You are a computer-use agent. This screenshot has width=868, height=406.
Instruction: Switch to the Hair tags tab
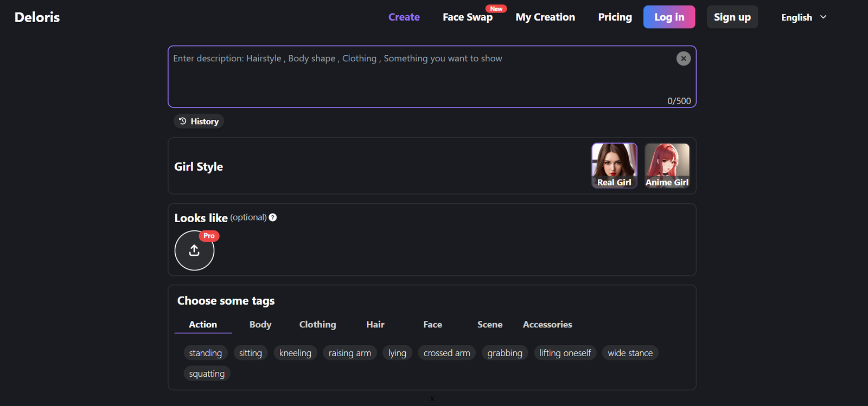[375, 325]
